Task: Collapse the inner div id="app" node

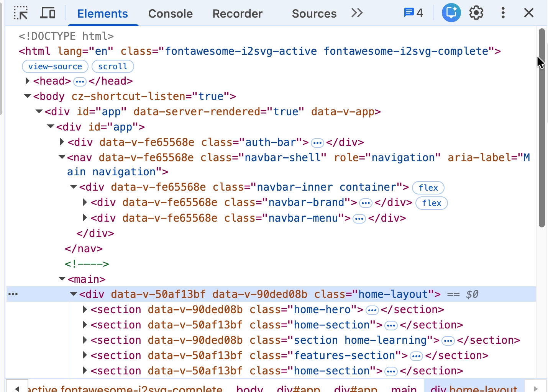Action: [51, 126]
